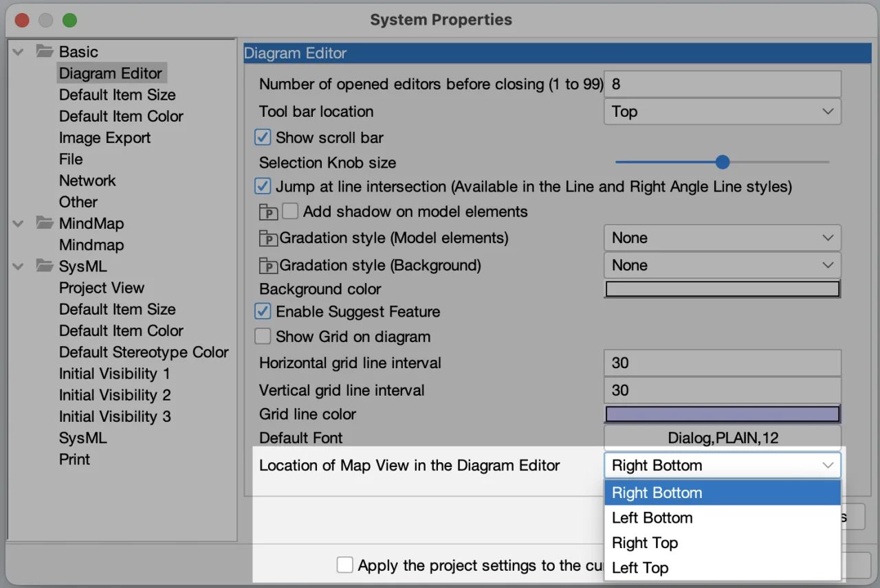
Task: Open the Background color swatch
Action: tap(723, 289)
